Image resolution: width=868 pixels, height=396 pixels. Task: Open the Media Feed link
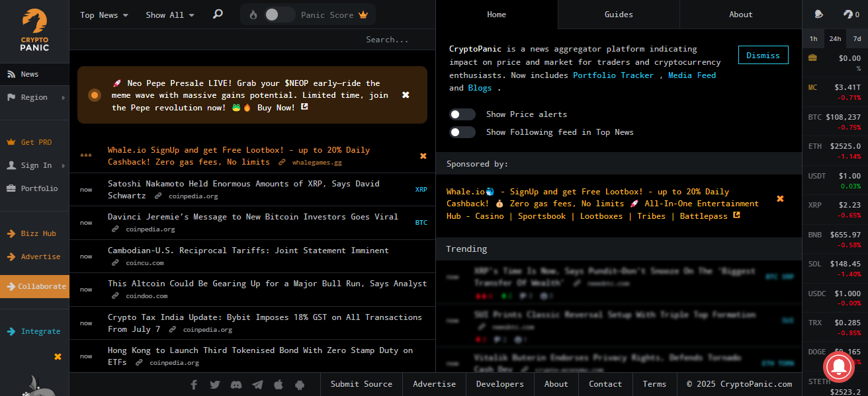pyautogui.click(x=692, y=75)
